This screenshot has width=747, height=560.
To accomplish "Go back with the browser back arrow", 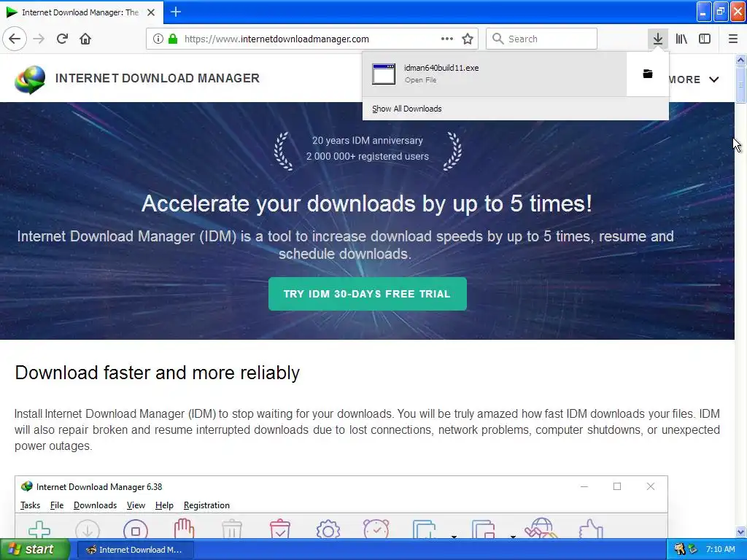I will point(15,39).
